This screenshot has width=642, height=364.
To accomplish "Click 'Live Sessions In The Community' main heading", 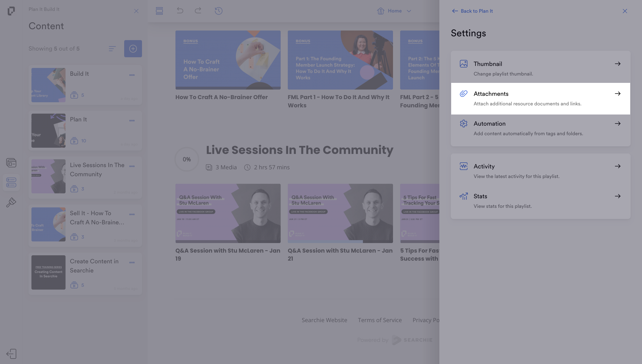I will (300, 150).
